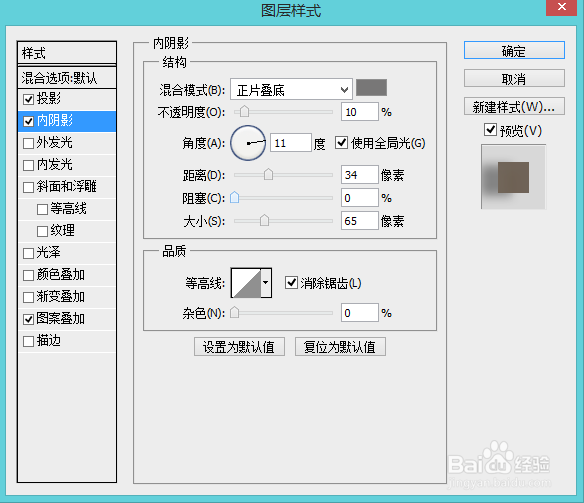Select the 投影 row label
Image resolution: width=584 pixels, height=503 pixels.
pyautogui.click(x=49, y=99)
